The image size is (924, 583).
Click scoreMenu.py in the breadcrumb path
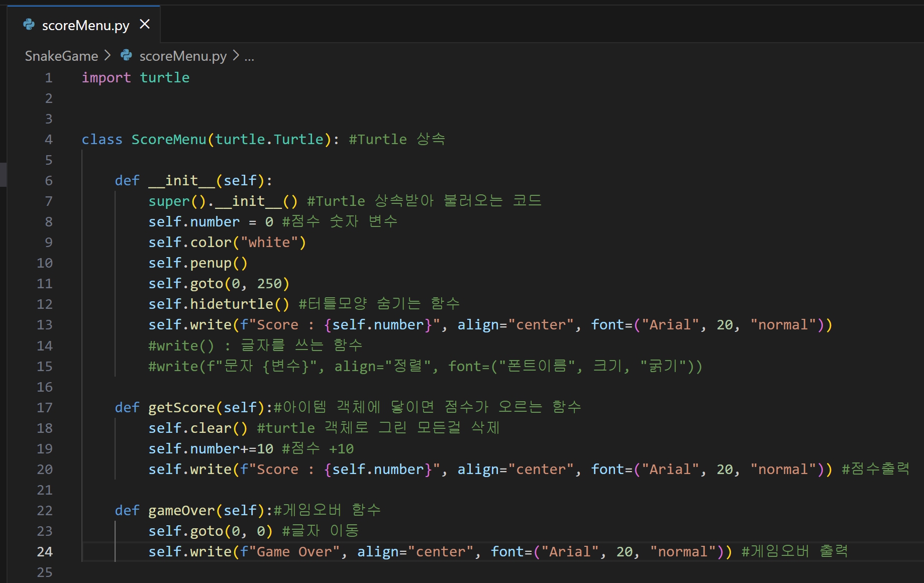tap(183, 56)
